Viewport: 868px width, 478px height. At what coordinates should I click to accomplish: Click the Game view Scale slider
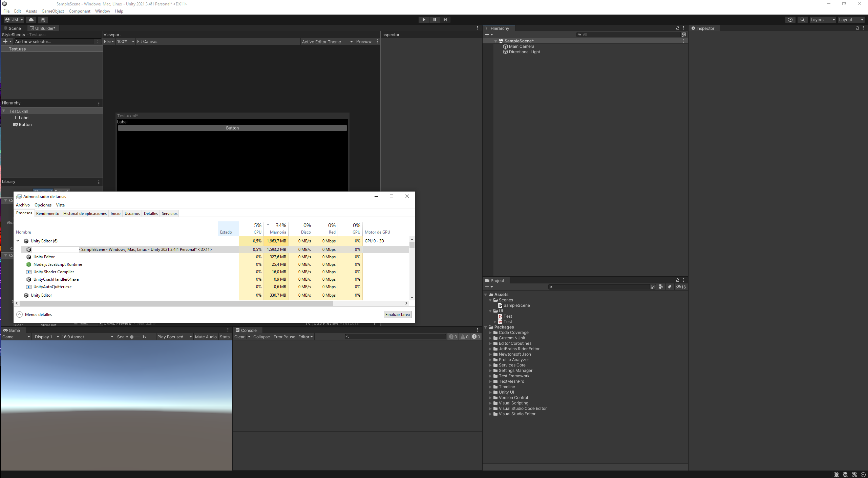click(x=134, y=337)
